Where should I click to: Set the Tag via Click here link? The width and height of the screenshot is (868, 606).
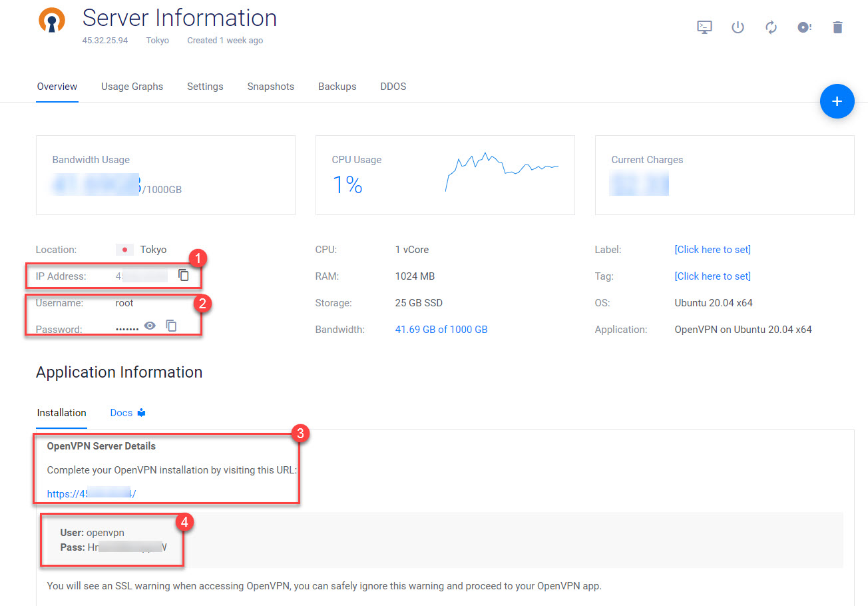tap(712, 276)
